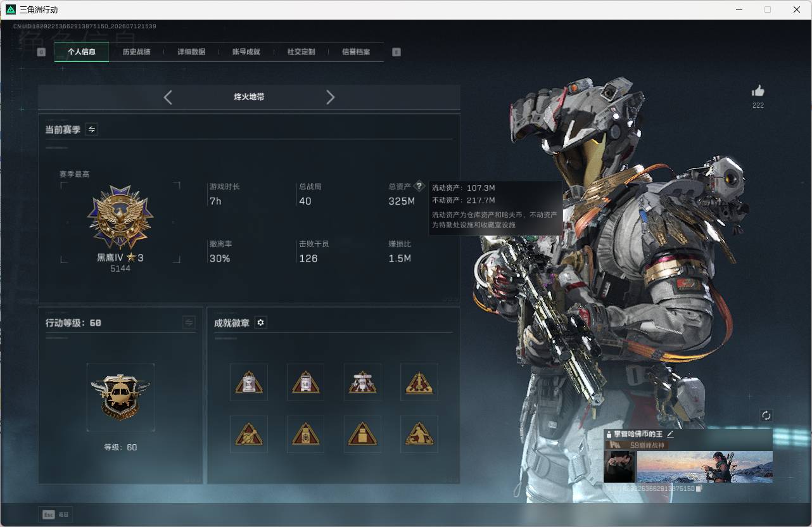812x527 pixels.
Task: Click the level 60 helicopter badge
Action: pyautogui.click(x=120, y=397)
